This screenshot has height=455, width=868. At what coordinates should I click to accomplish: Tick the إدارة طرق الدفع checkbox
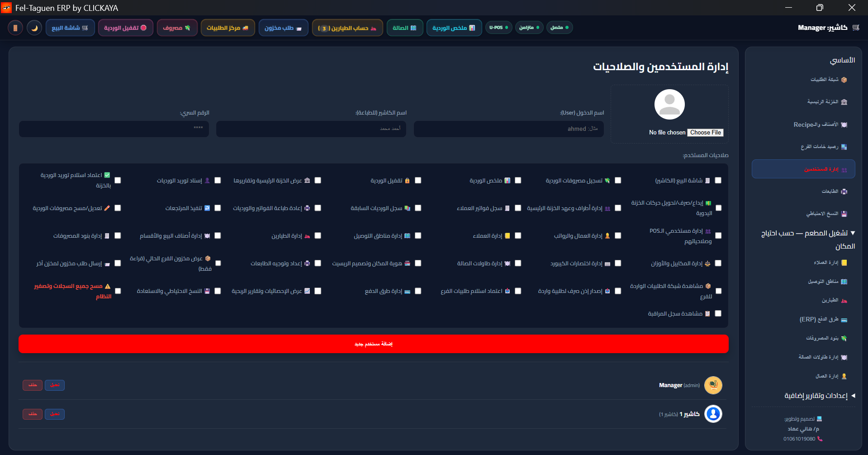pos(418,291)
